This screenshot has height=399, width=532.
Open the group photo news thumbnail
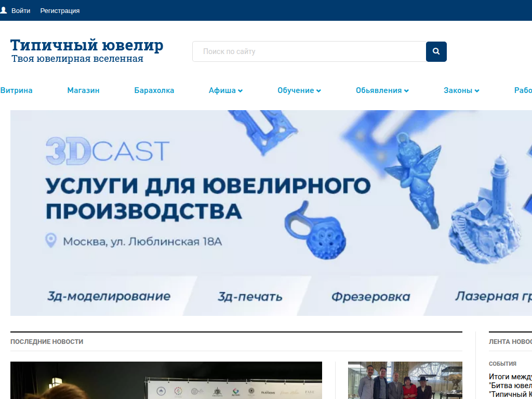(405, 380)
